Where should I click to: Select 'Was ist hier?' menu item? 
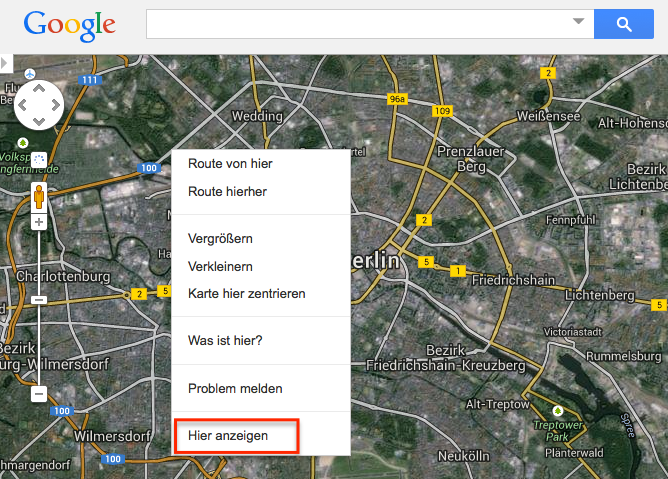click(x=225, y=340)
